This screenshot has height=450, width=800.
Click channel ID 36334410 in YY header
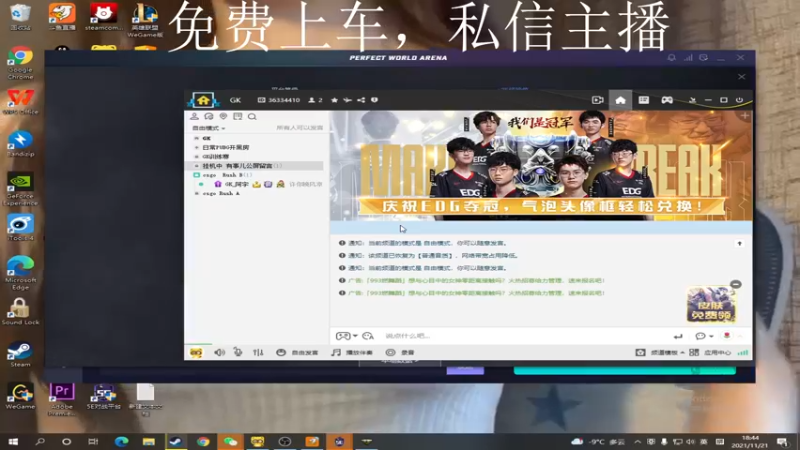coord(279,100)
